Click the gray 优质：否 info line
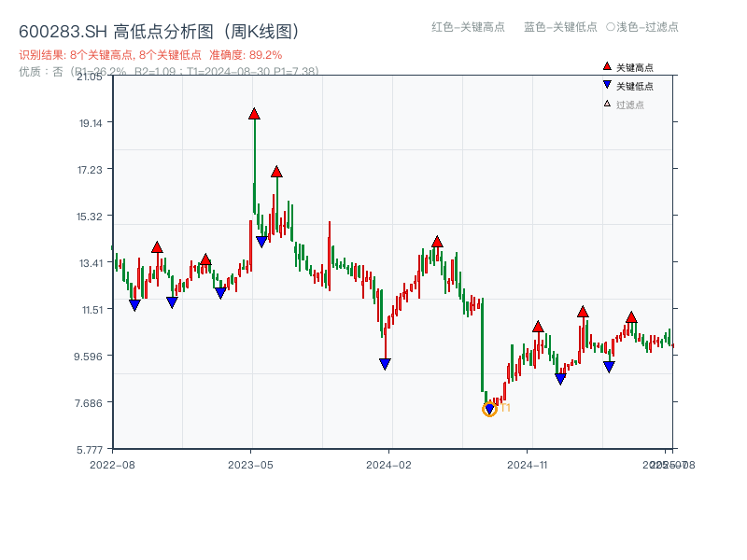This screenshot has height=560, width=747. point(169,72)
